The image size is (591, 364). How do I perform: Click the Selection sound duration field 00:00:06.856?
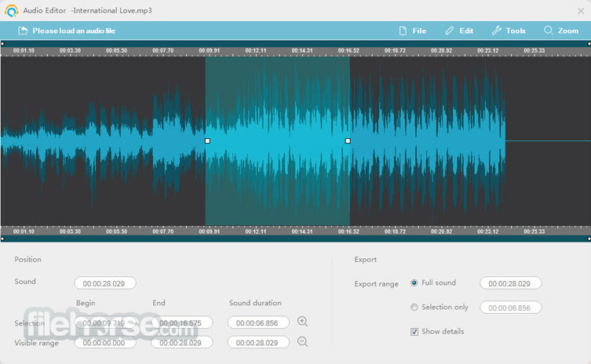click(258, 323)
